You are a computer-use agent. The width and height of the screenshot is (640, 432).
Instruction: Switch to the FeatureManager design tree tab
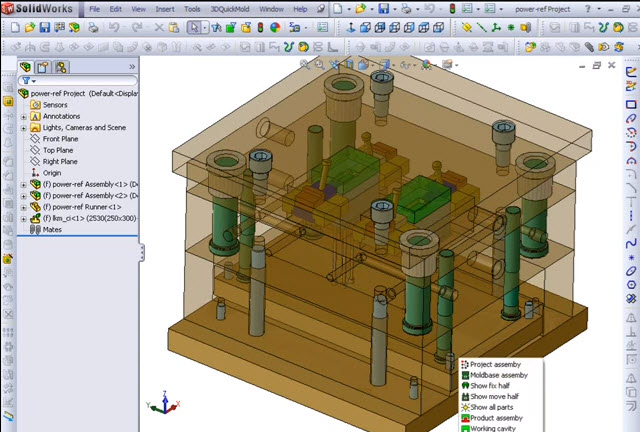pos(26,67)
